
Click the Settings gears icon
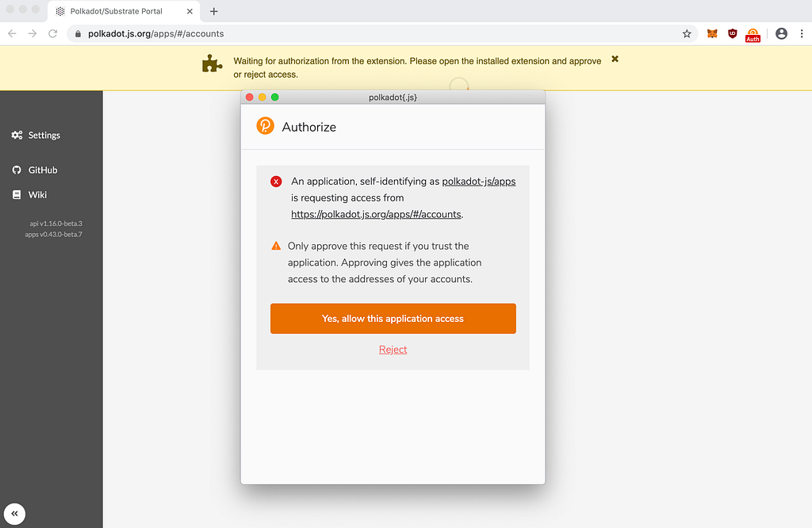(17, 135)
